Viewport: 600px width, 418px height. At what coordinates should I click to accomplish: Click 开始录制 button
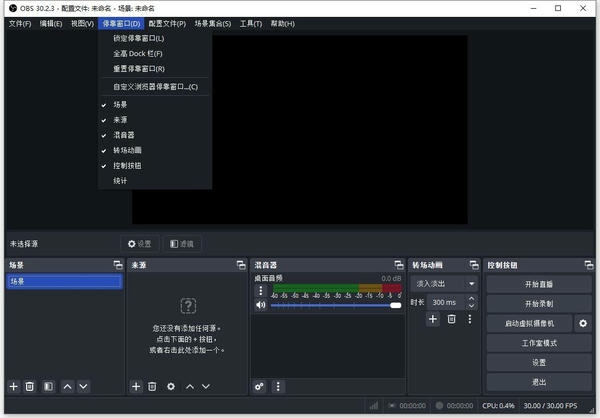[x=539, y=304]
